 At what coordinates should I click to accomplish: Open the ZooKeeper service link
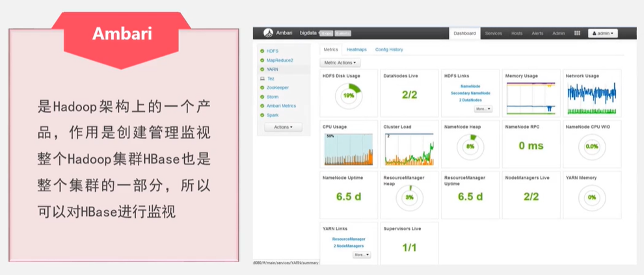pyautogui.click(x=278, y=87)
